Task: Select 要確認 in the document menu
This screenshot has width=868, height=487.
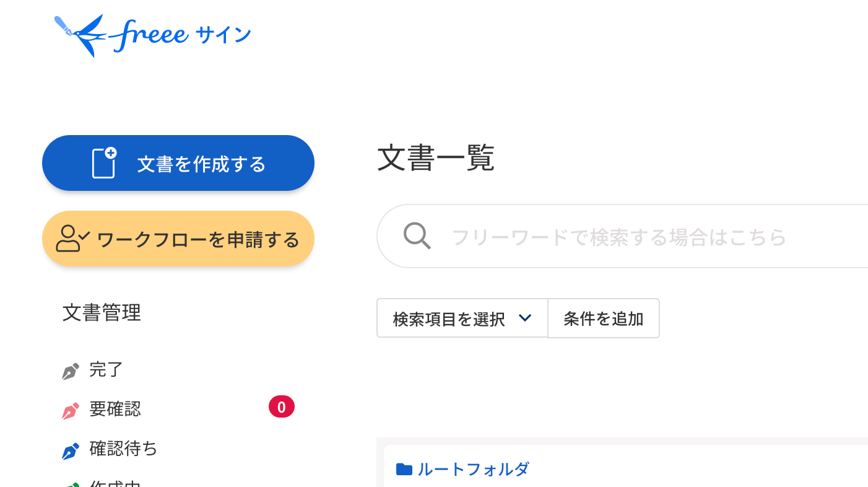Action: pyautogui.click(x=115, y=409)
